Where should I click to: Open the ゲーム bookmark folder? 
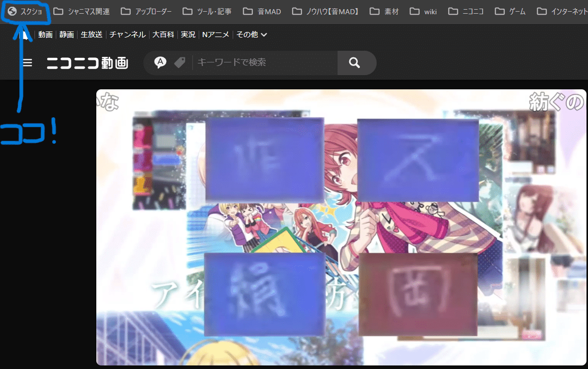tap(510, 12)
